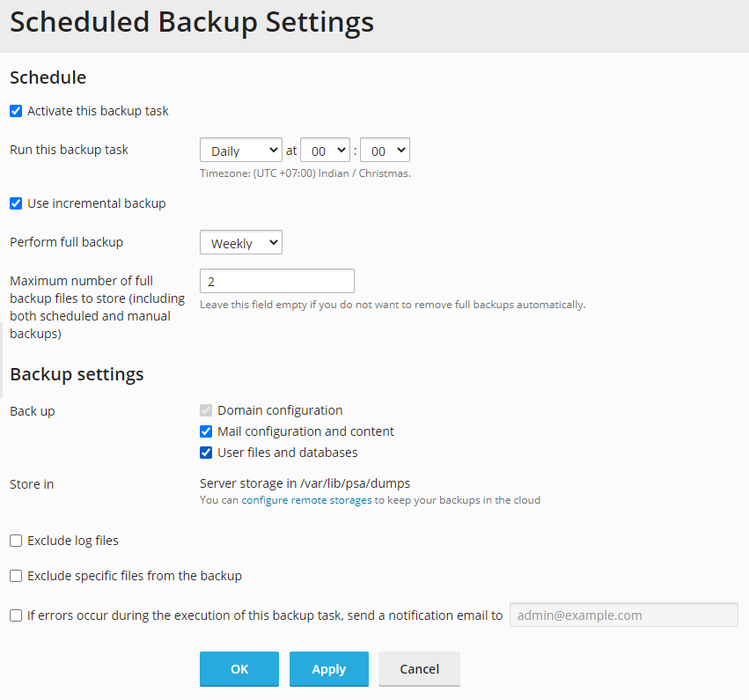
Task: Click the maximum full backups number field
Action: [277, 281]
